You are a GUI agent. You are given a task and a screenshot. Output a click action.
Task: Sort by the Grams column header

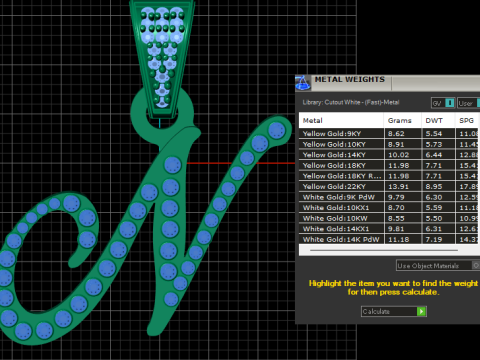tap(403, 120)
